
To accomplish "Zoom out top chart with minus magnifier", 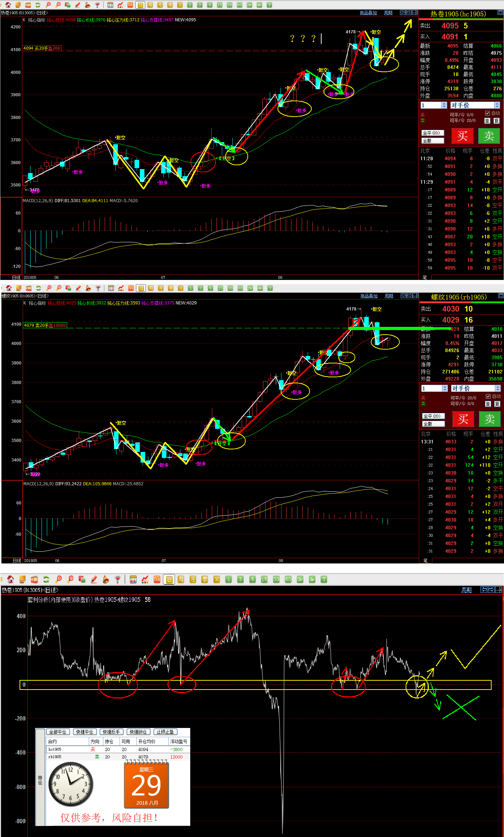I will tap(58, 5).
